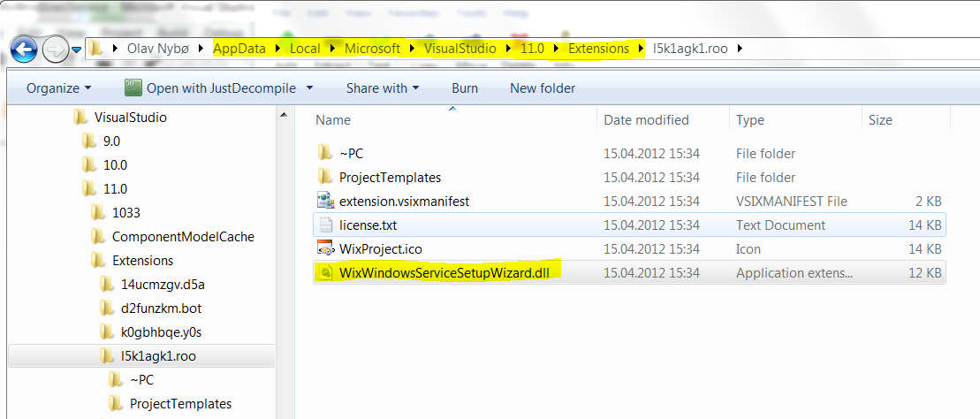Navigate to Microsoft in breadcrumb
The height and width of the screenshot is (419, 980).
373,48
